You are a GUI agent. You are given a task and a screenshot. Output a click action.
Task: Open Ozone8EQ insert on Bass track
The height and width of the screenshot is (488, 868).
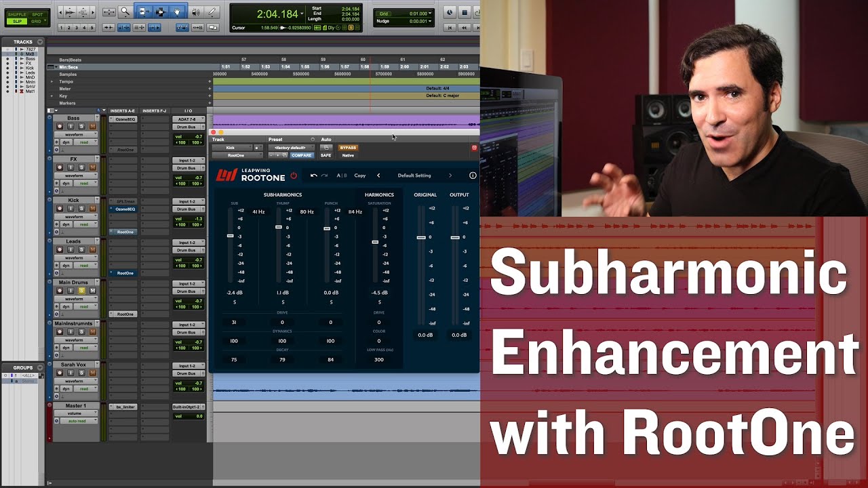click(123, 119)
